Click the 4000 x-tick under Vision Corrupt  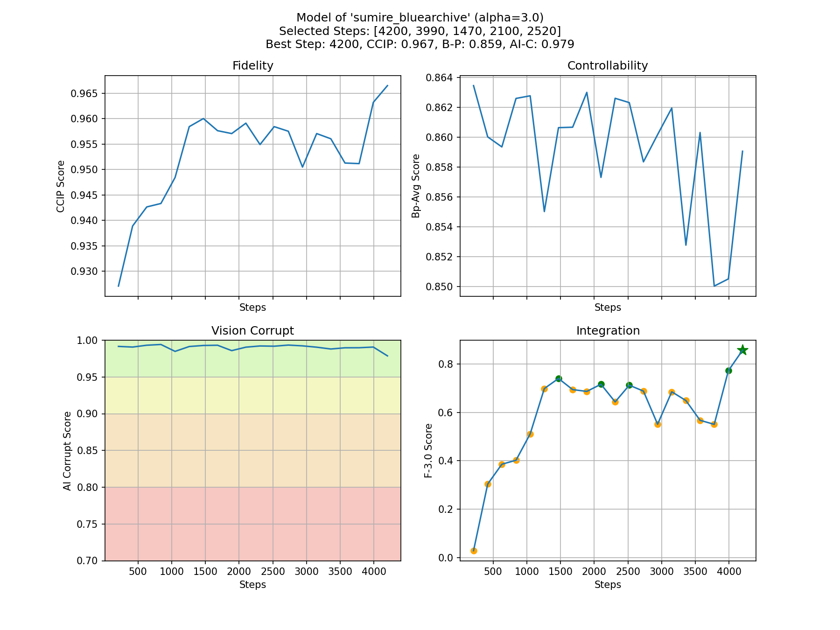(373, 571)
